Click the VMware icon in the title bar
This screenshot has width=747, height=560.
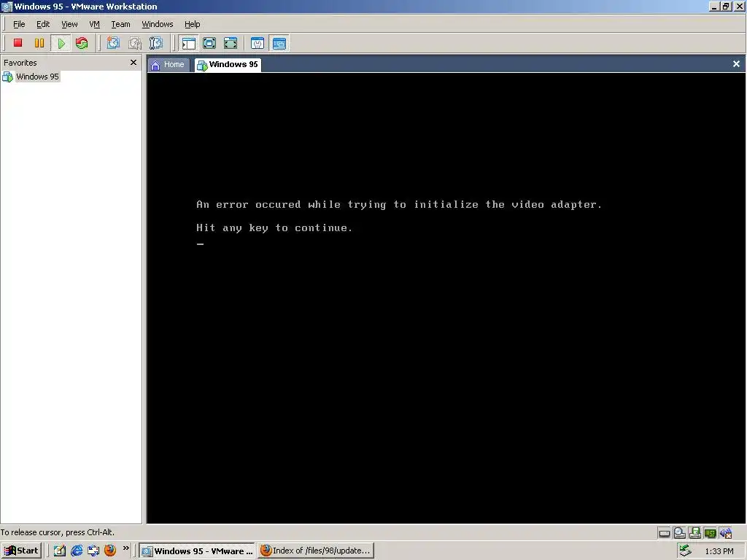pos(7,7)
